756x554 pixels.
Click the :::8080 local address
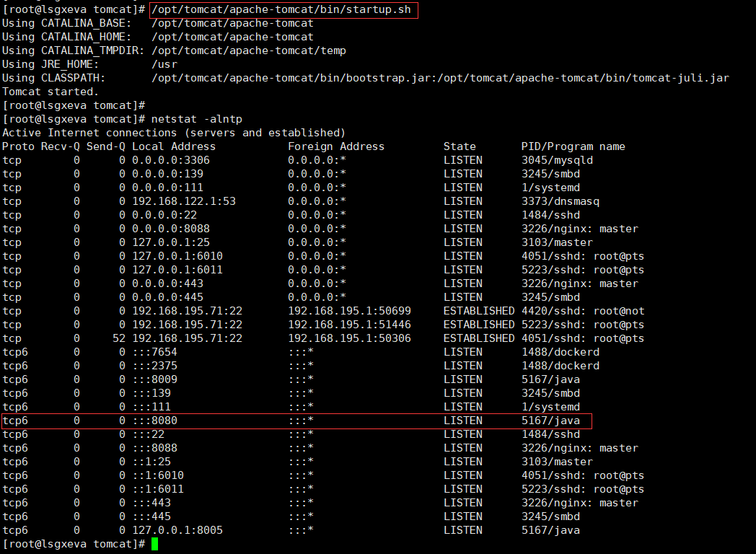(155, 421)
